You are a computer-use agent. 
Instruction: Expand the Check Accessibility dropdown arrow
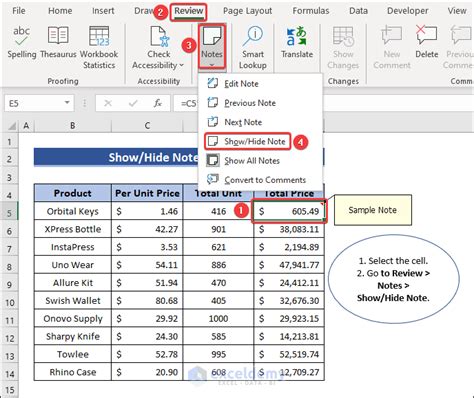pos(182,65)
